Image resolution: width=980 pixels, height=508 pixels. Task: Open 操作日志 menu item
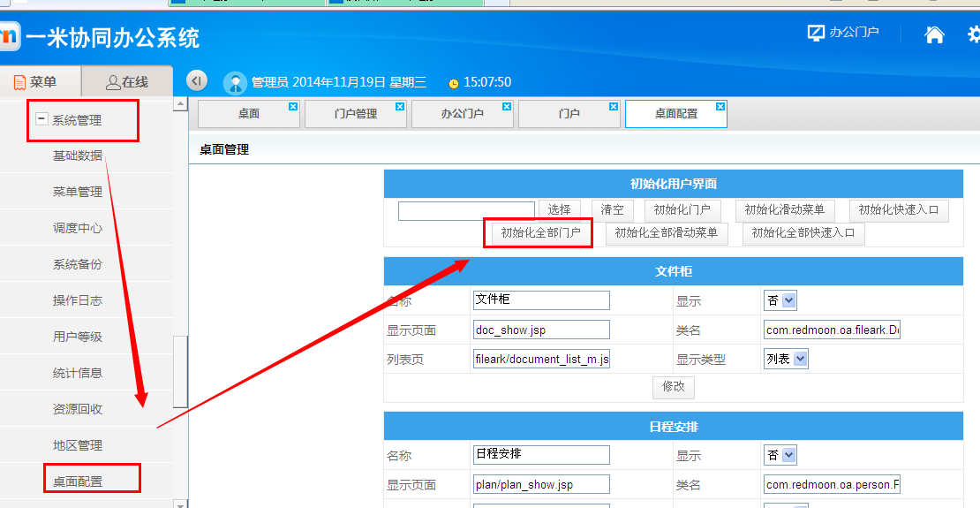[x=78, y=301]
